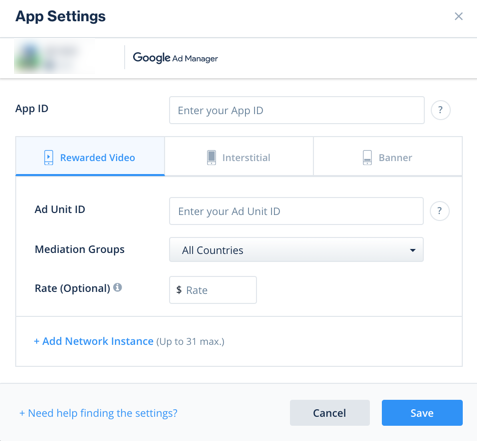Click the Rewarded Video phone icon
The height and width of the screenshot is (441, 477).
pyautogui.click(x=49, y=157)
